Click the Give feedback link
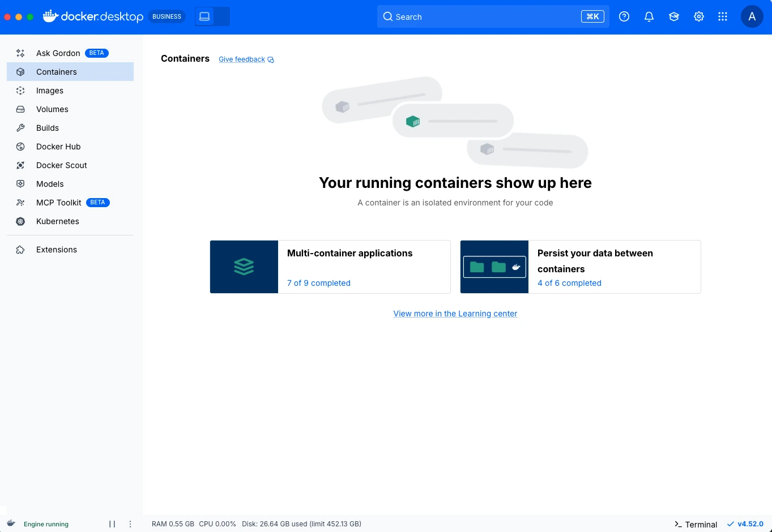772x532 pixels. pos(242,59)
